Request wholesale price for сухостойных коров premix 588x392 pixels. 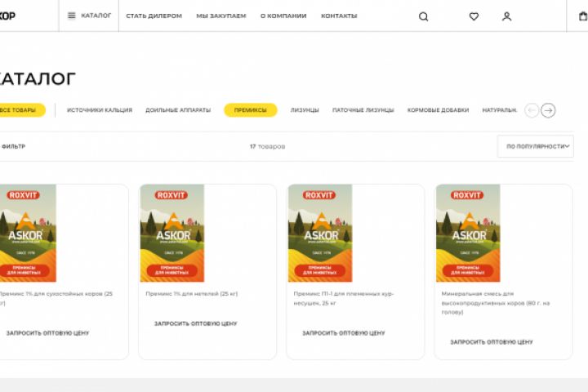tap(47, 333)
